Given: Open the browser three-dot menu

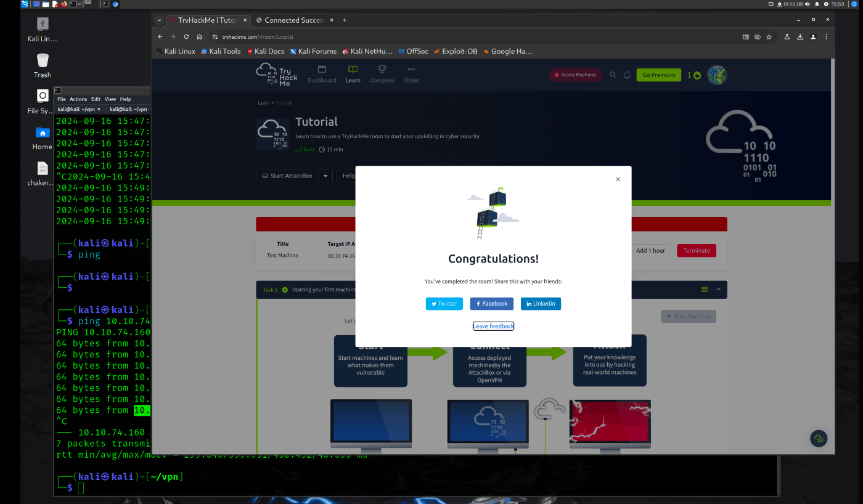Looking at the screenshot, I should point(827,37).
